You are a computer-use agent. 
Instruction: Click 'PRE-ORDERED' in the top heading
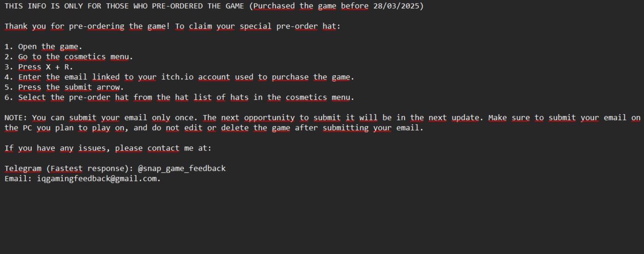click(177, 6)
